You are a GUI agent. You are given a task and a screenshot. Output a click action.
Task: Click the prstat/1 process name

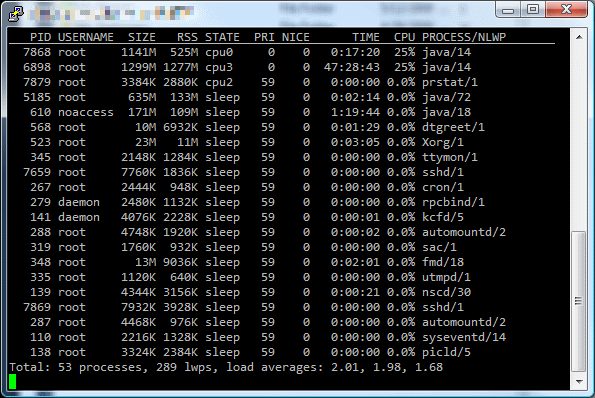click(450, 82)
